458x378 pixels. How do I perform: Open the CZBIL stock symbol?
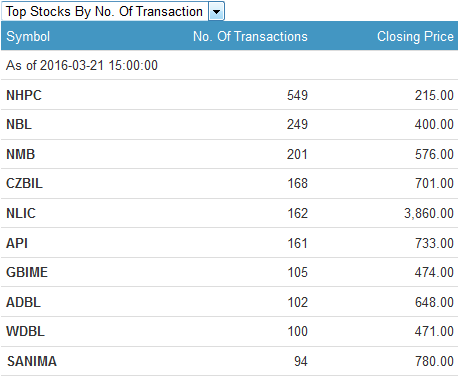(x=24, y=183)
